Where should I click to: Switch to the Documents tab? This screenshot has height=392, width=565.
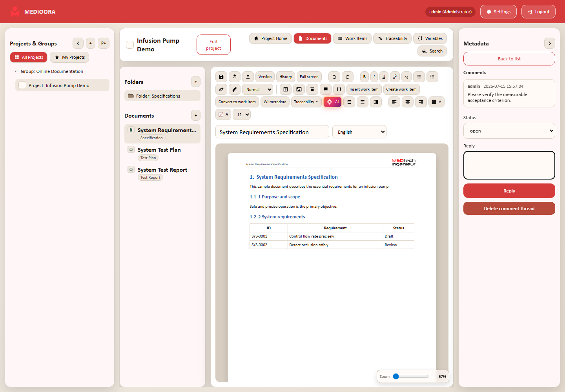[x=312, y=38]
